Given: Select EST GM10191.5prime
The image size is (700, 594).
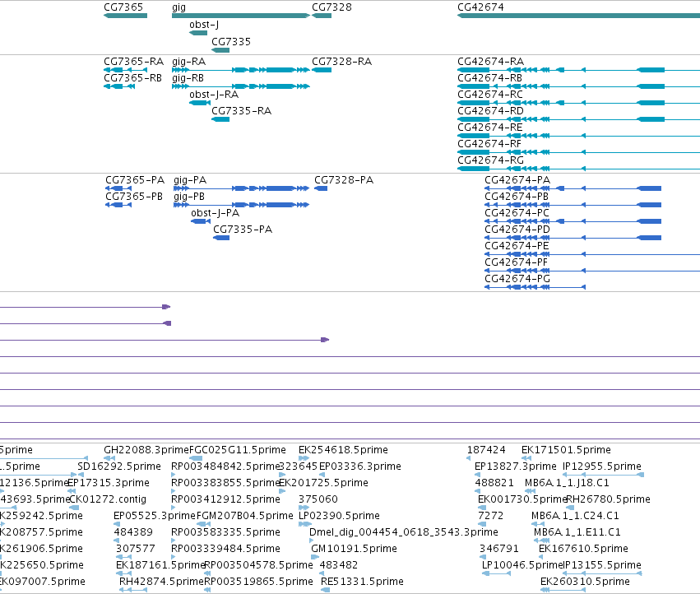Looking at the screenshot, I should [x=315, y=557].
